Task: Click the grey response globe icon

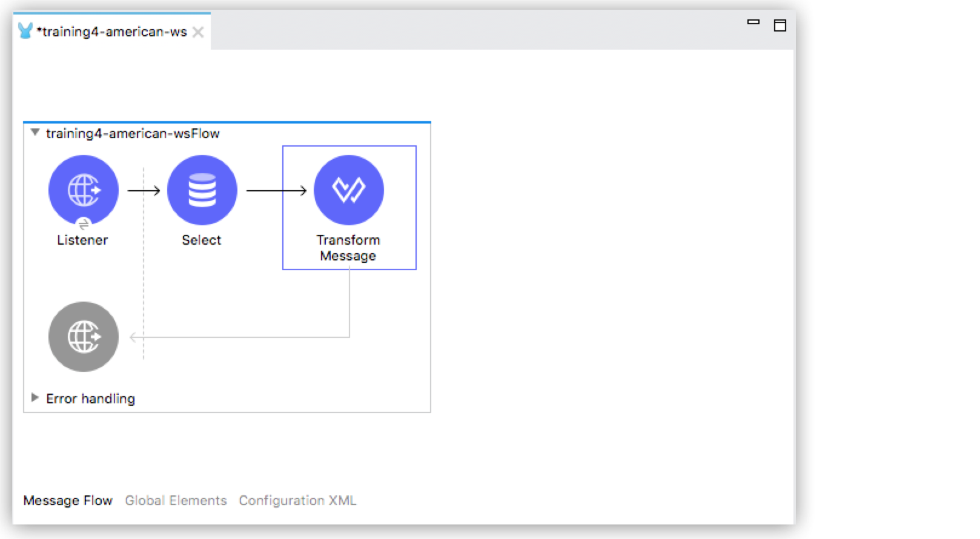Action: 84,336
